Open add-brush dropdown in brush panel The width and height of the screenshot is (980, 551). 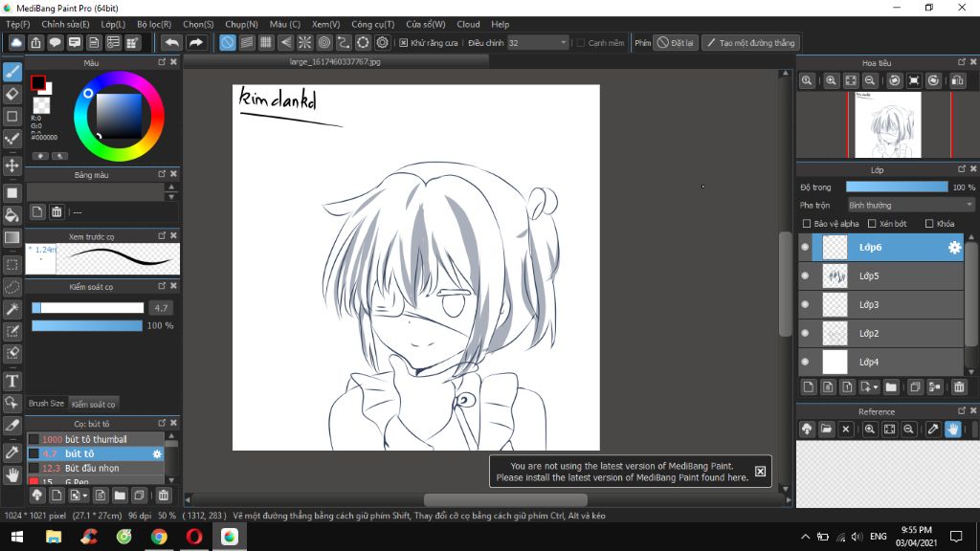pos(84,496)
